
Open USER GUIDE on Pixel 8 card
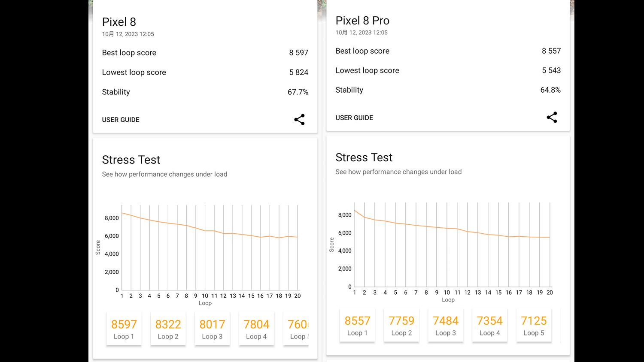pyautogui.click(x=121, y=120)
